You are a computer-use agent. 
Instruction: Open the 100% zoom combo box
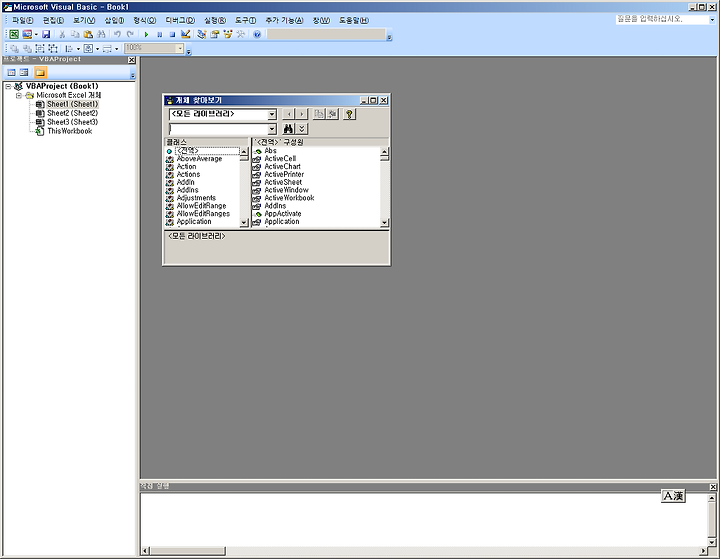[x=154, y=48]
